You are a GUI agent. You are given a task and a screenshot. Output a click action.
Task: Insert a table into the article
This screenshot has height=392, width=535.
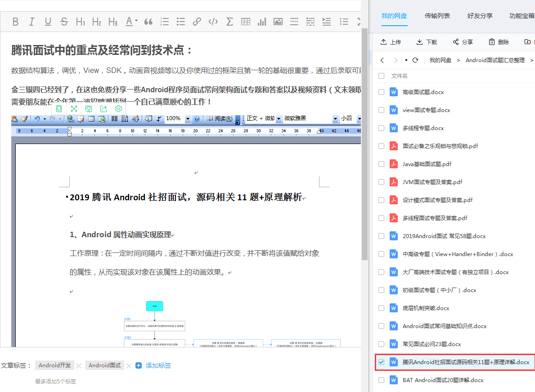(x=245, y=21)
